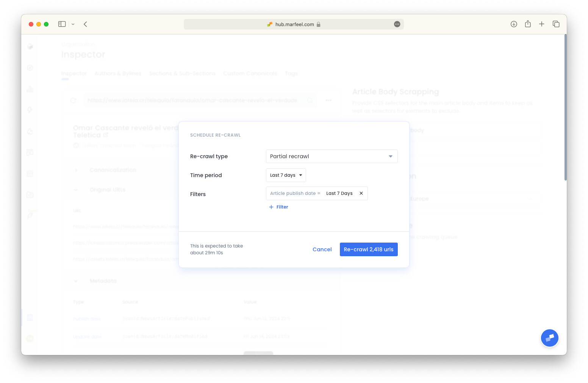The width and height of the screenshot is (588, 383).
Task: Click the Re-crawl 2,418 urls button
Action: click(368, 249)
